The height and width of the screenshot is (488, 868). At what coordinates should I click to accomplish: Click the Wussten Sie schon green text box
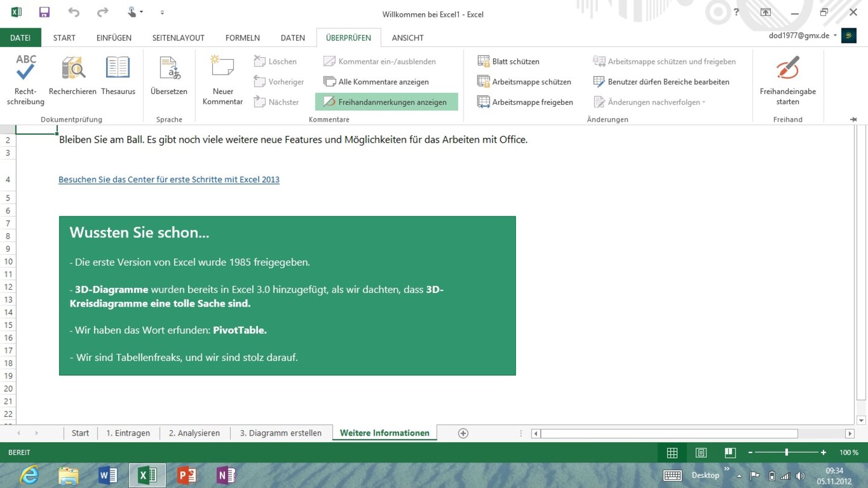287,296
